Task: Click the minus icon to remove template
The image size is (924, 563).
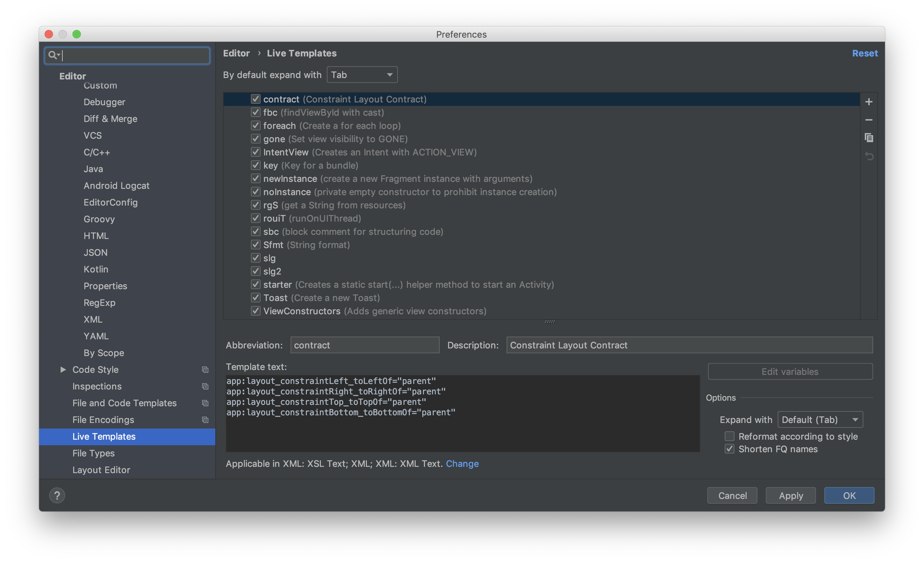Action: point(869,119)
